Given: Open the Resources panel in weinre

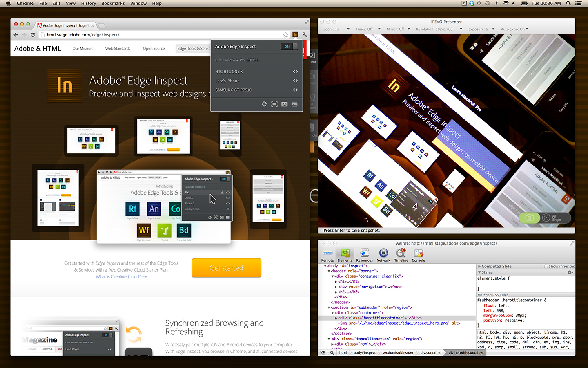Looking at the screenshot, I should point(364,256).
